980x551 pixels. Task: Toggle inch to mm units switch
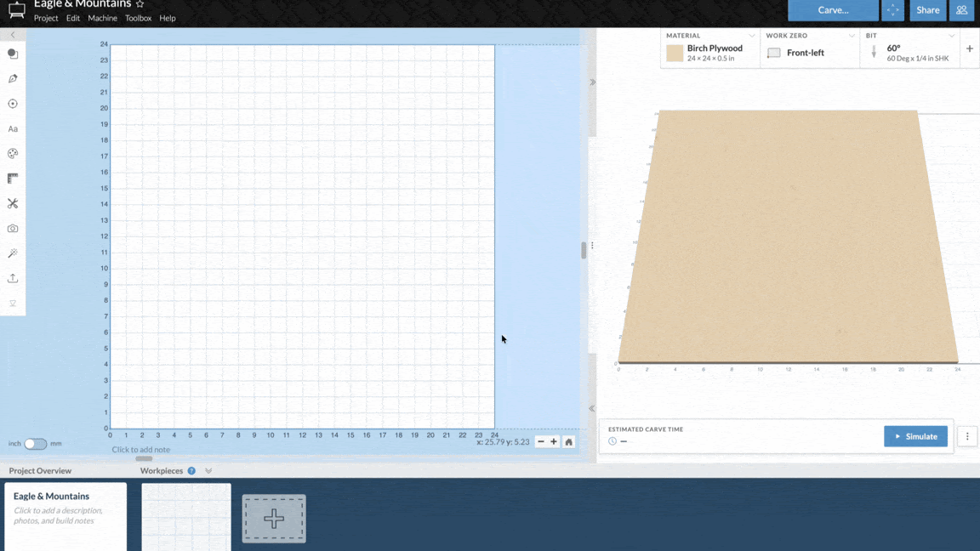(36, 444)
